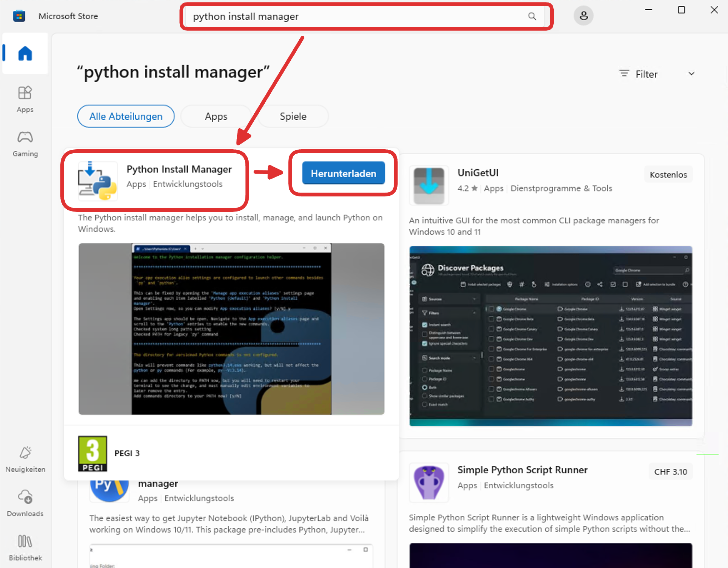Select the Alle Abteilungen tab

[126, 116]
